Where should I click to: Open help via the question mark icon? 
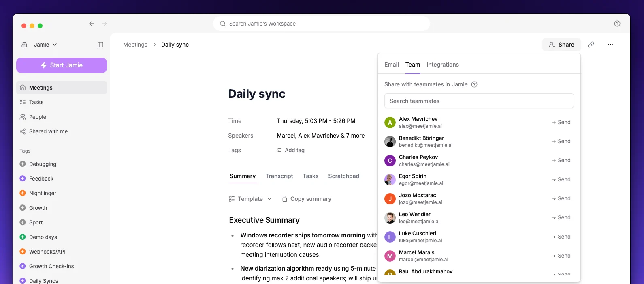617,24
